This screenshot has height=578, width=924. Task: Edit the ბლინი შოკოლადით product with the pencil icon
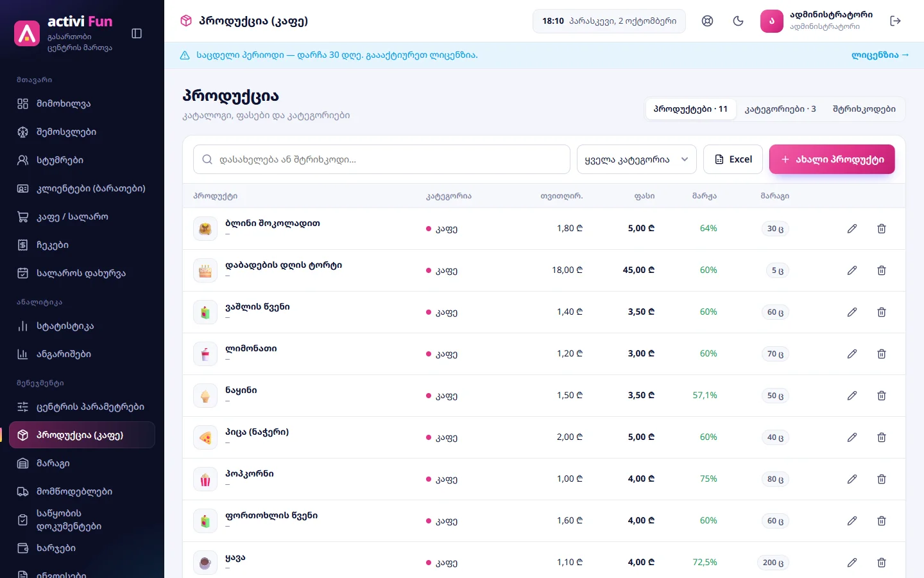click(852, 229)
